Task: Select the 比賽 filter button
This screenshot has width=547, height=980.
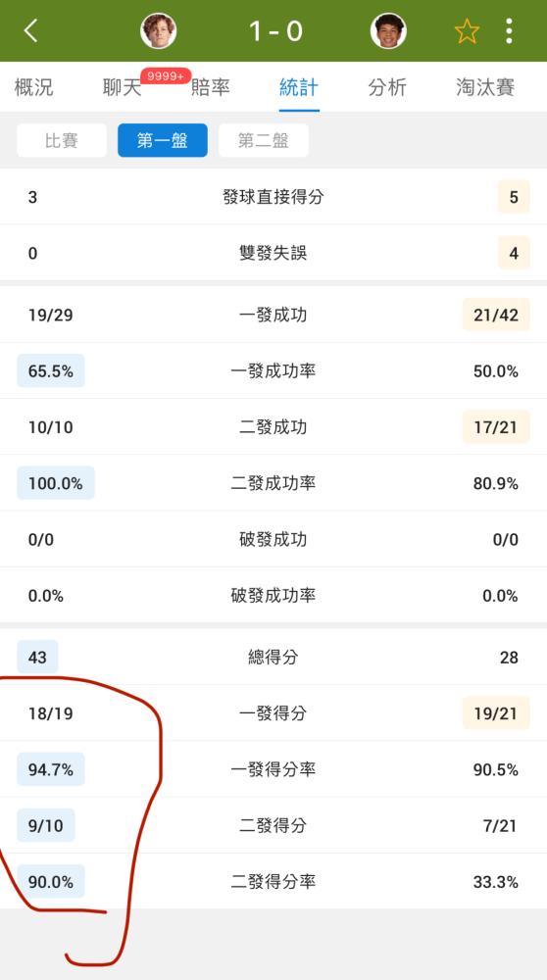Action: pos(61,140)
